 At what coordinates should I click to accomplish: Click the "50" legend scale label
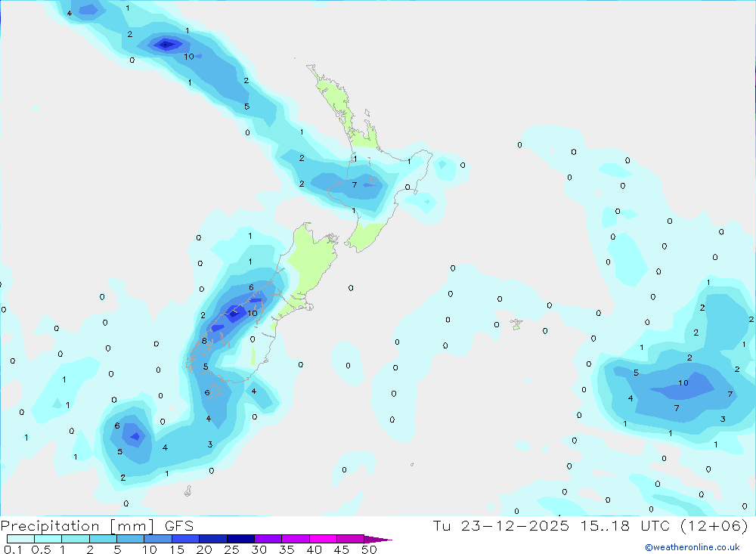coord(369,549)
